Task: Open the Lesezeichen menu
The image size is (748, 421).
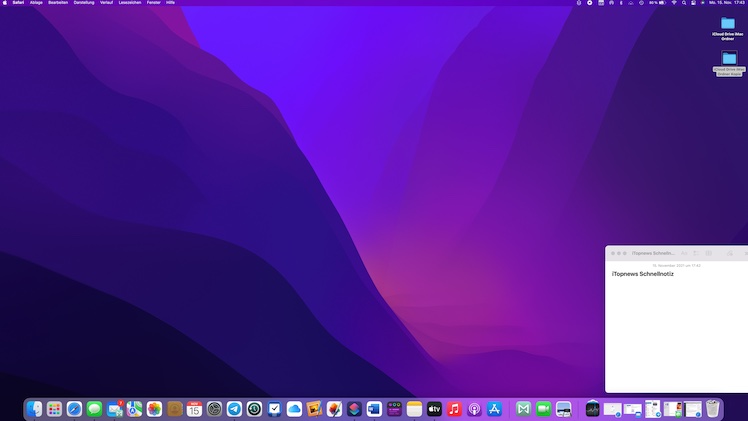Action: (130, 3)
